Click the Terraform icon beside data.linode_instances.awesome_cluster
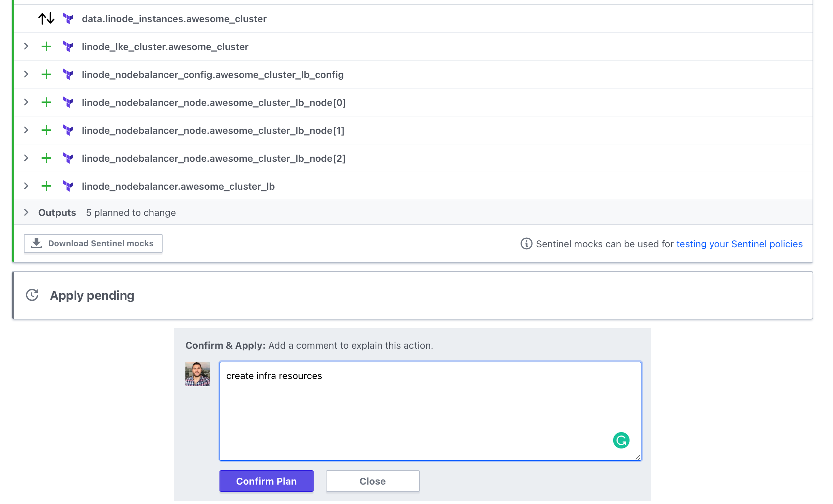This screenshot has width=833, height=504. pos(69,19)
